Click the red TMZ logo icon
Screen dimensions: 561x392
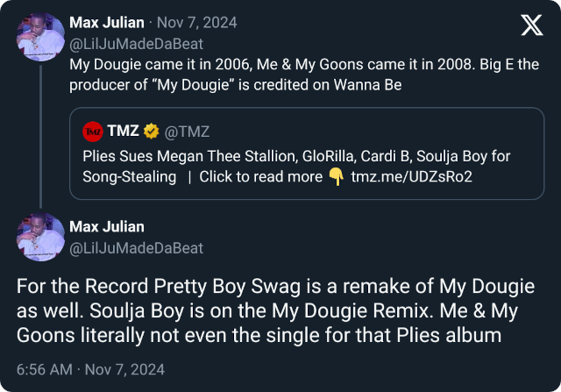pos(92,132)
